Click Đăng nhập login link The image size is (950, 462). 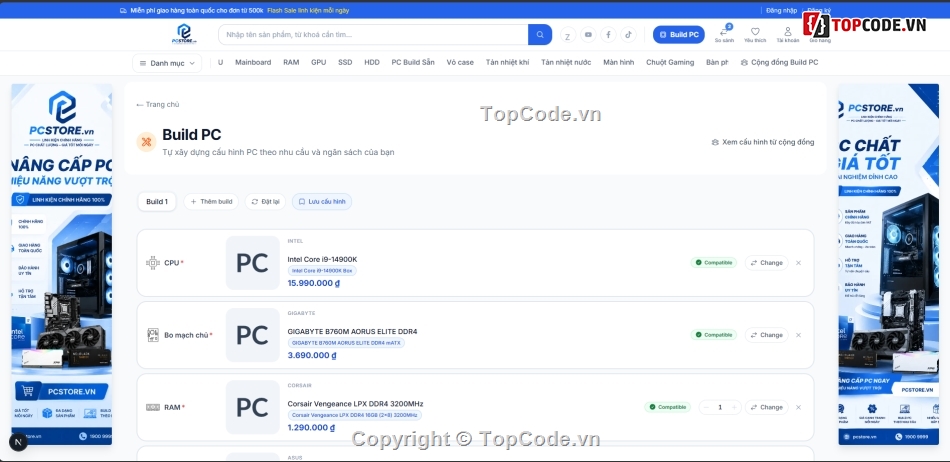coord(782,10)
